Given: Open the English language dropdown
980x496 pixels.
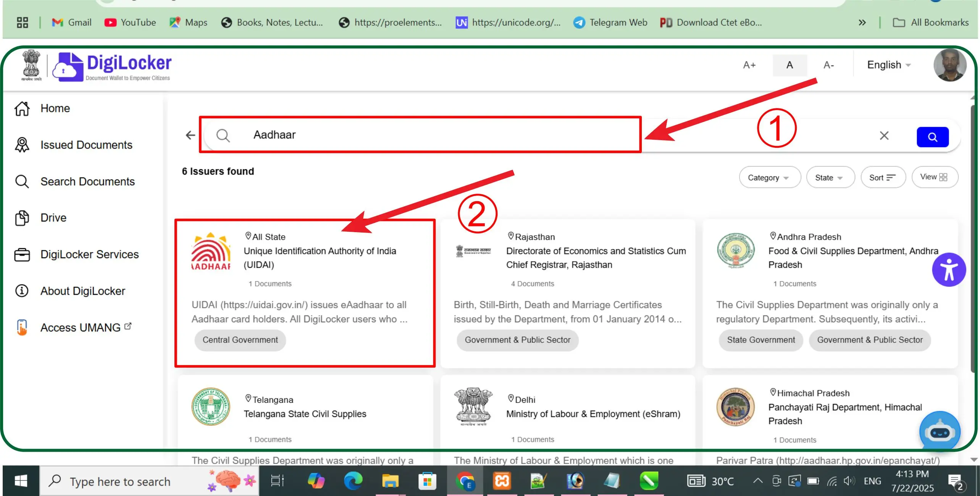Looking at the screenshot, I should click(889, 65).
